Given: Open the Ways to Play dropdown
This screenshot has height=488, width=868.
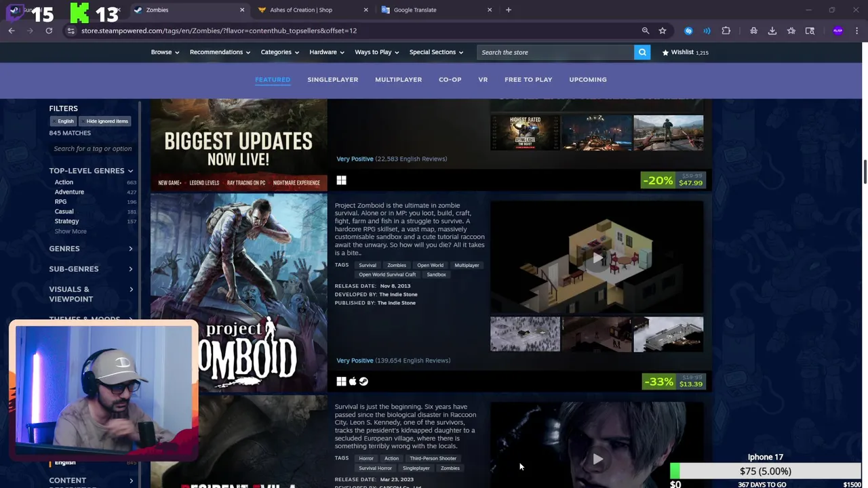Looking at the screenshot, I should 377,52.
